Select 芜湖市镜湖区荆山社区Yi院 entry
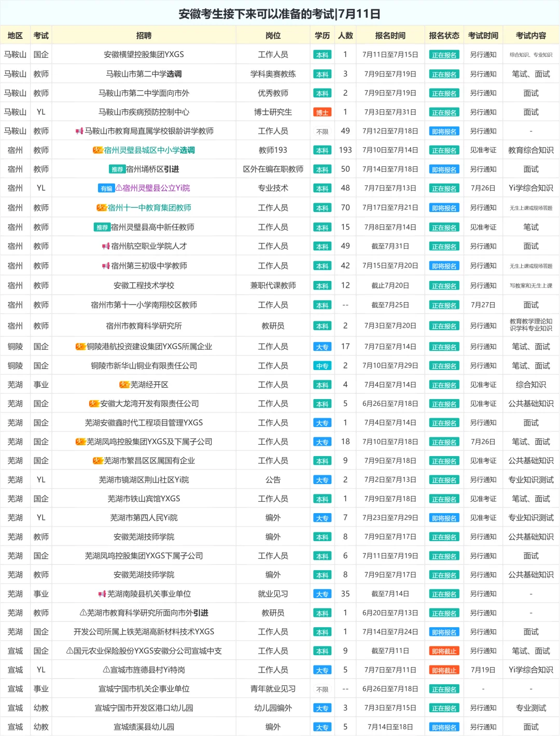Image resolution: width=560 pixels, height=736 pixels. tap(144, 480)
